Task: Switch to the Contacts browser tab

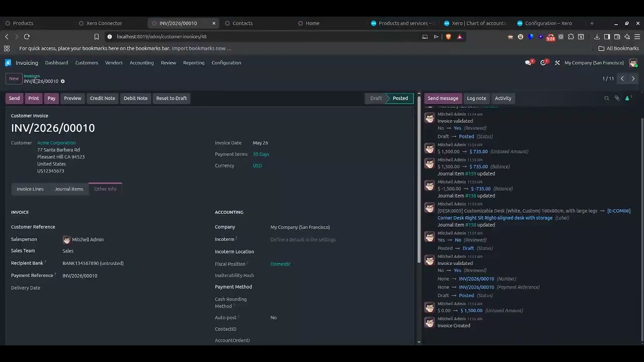Action: point(243,23)
